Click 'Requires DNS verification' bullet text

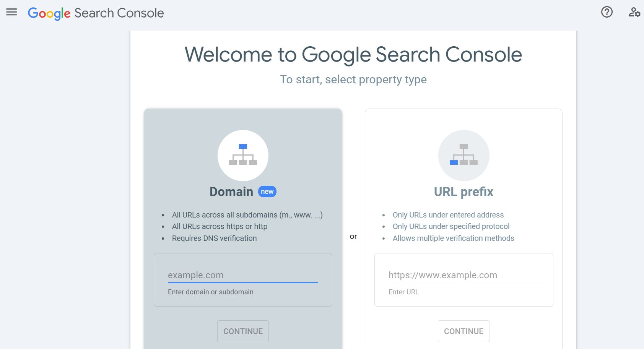tap(214, 238)
